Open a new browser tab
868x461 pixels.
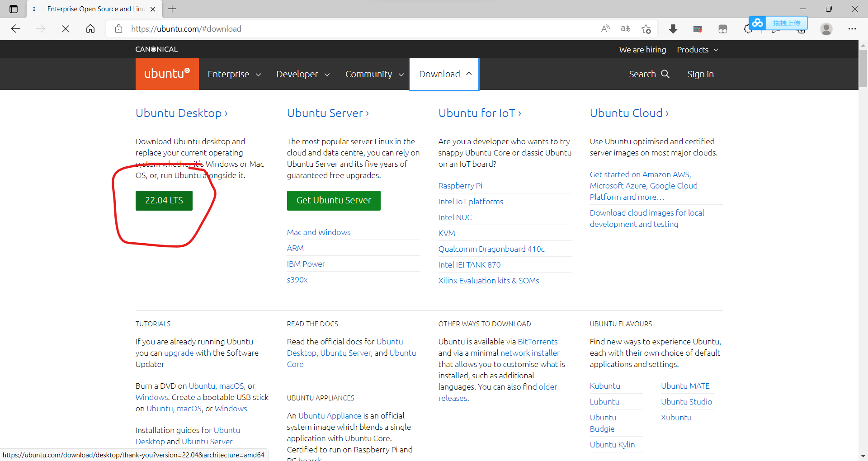click(172, 9)
